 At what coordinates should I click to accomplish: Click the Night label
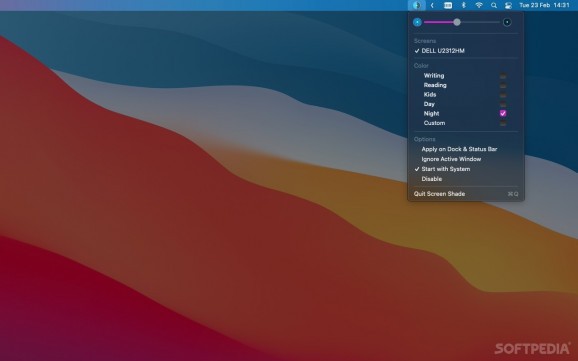(x=431, y=114)
